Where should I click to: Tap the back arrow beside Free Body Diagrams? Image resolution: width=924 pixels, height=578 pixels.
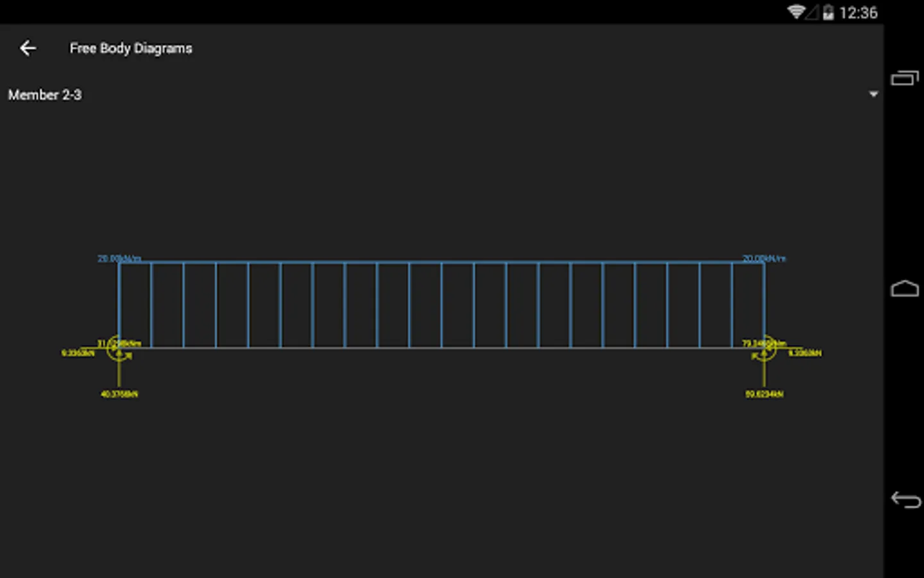click(28, 48)
